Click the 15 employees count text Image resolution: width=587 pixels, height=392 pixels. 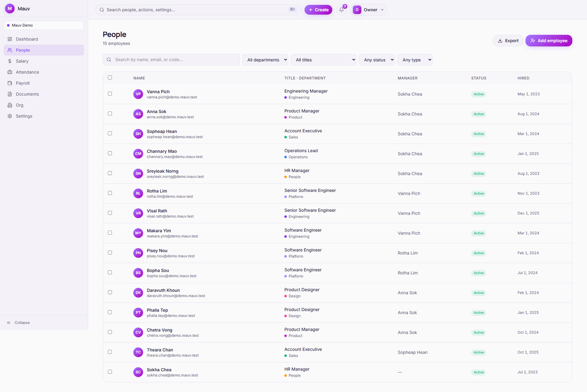[116, 44]
